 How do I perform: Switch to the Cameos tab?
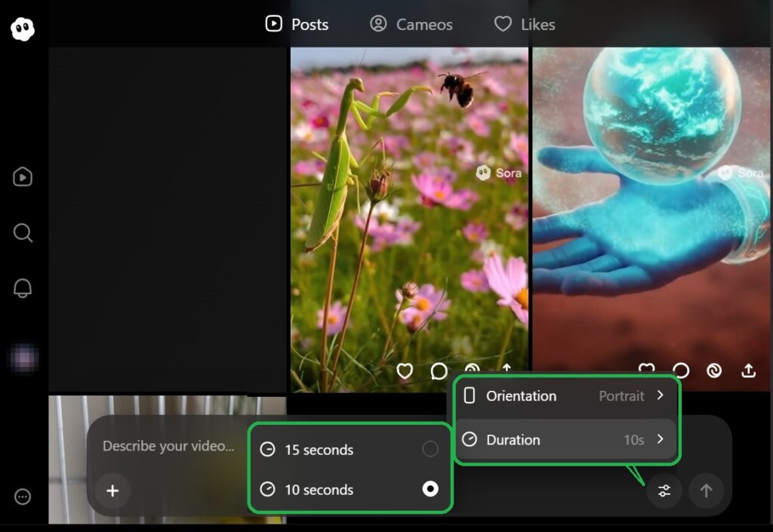[x=411, y=24]
